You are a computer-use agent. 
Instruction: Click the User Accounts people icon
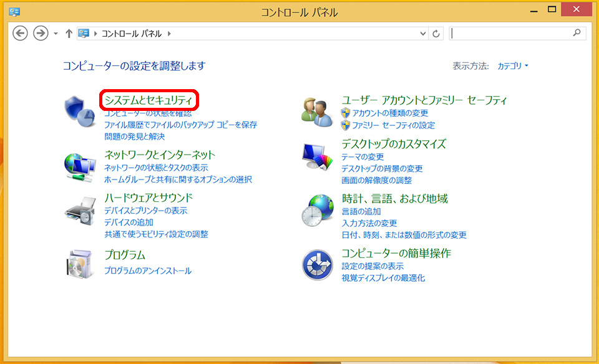pos(317,112)
